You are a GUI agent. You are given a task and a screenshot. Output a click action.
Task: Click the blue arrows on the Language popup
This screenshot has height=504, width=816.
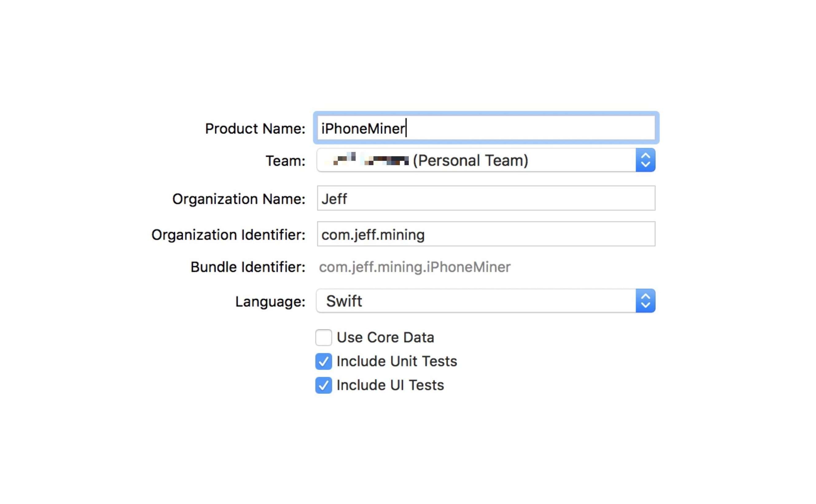pyautogui.click(x=645, y=301)
